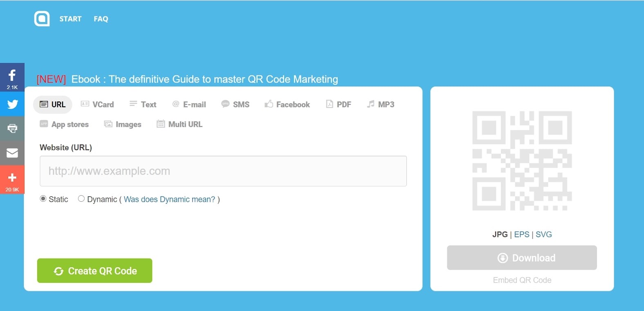Click the Website URL input field
Image resolution: width=644 pixels, height=311 pixels.
(x=223, y=171)
